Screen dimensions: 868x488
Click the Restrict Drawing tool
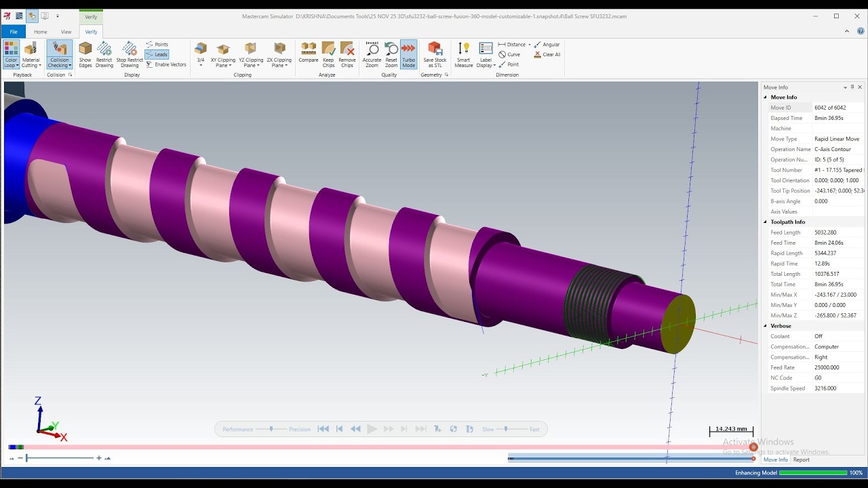pyautogui.click(x=104, y=54)
